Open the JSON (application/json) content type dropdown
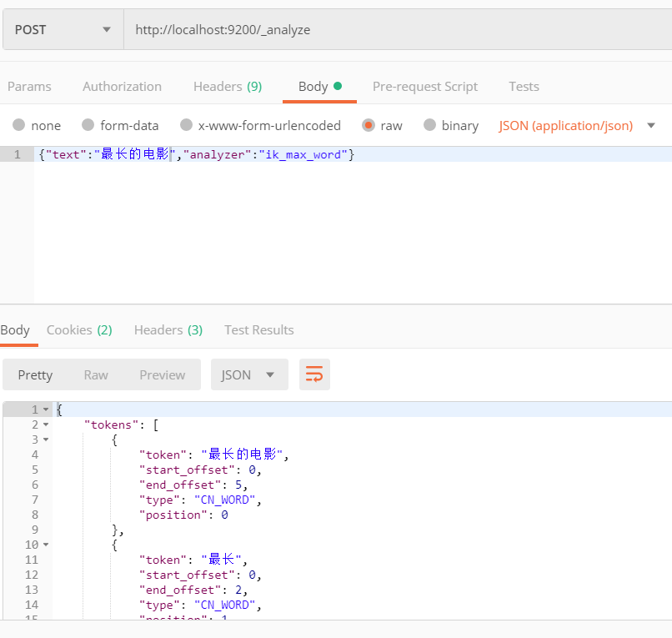 pyautogui.click(x=576, y=126)
